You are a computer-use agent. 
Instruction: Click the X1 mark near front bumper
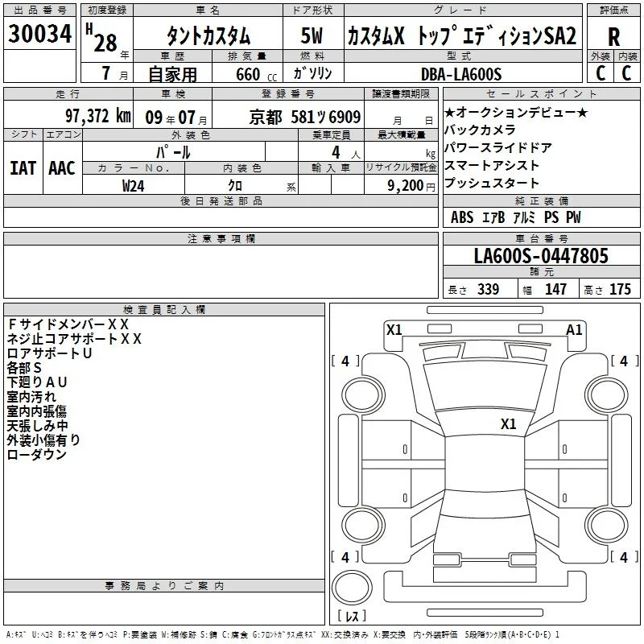click(x=394, y=329)
